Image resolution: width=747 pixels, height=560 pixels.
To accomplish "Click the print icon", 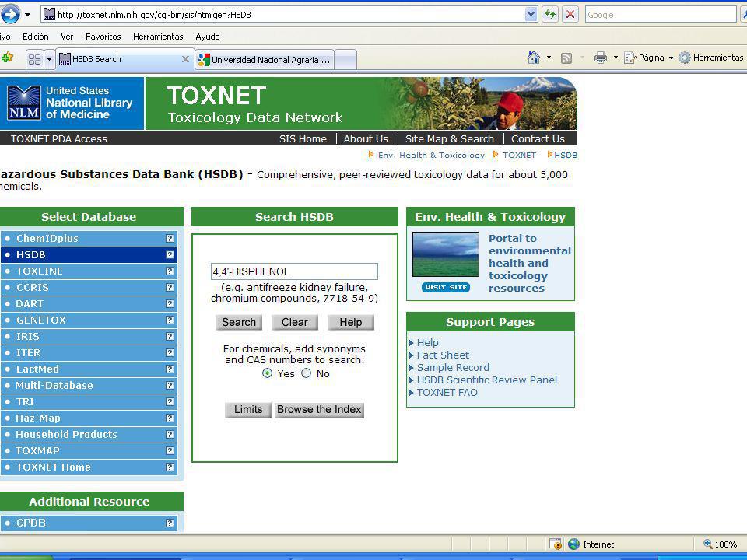I will coord(600,58).
